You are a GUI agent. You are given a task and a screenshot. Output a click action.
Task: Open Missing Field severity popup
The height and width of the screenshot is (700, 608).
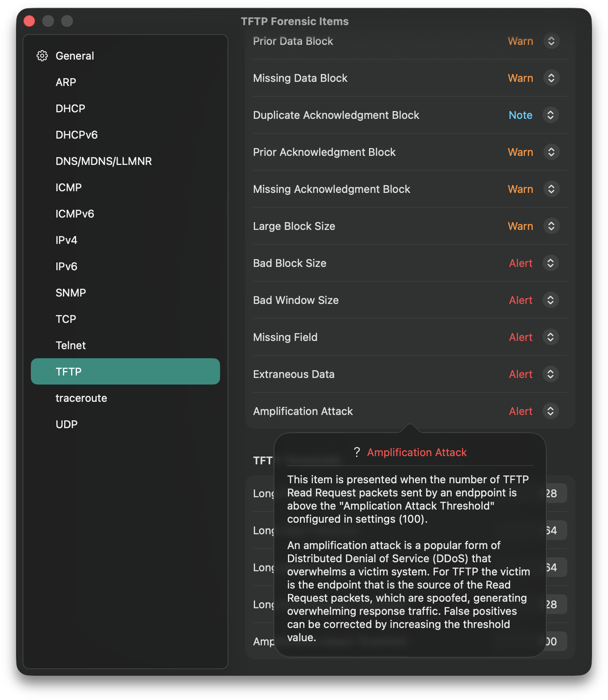point(550,337)
